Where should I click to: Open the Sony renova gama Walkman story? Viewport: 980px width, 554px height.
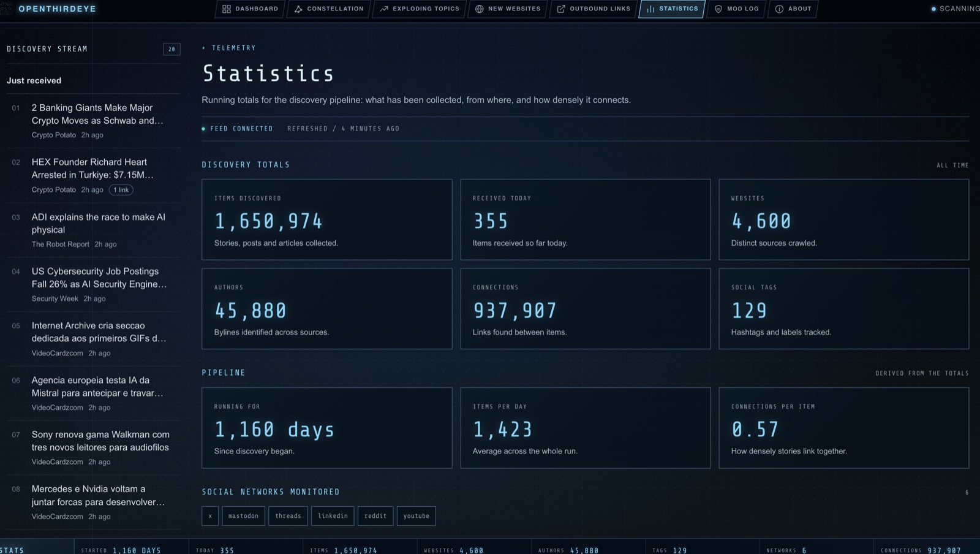pyautogui.click(x=94, y=448)
